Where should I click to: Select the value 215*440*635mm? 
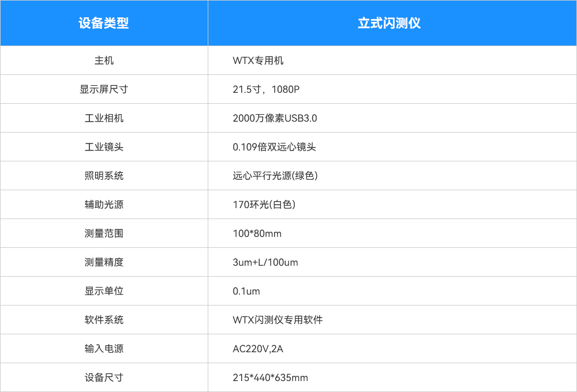[270, 377]
